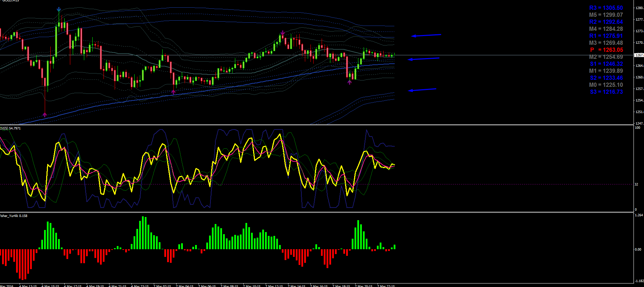
Task: Click the 7 Mar 10:15 time label
Action: pos(252,286)
